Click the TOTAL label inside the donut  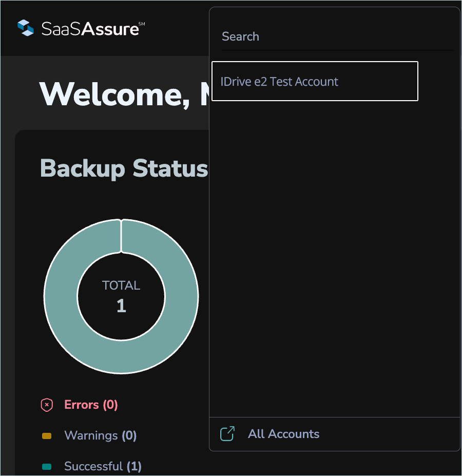pyautogui.click(x=121, y=285)
